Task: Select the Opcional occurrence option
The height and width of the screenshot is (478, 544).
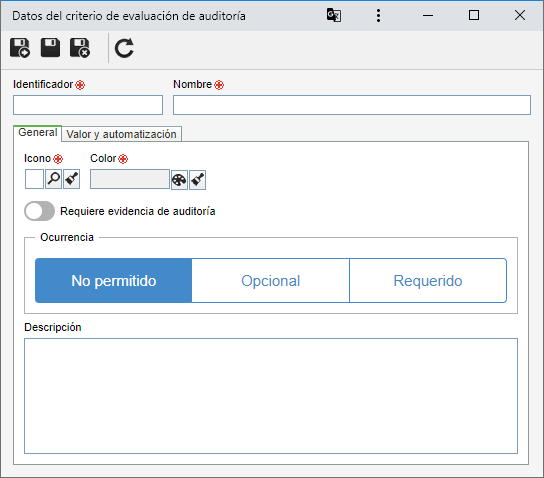Action: 271,280
